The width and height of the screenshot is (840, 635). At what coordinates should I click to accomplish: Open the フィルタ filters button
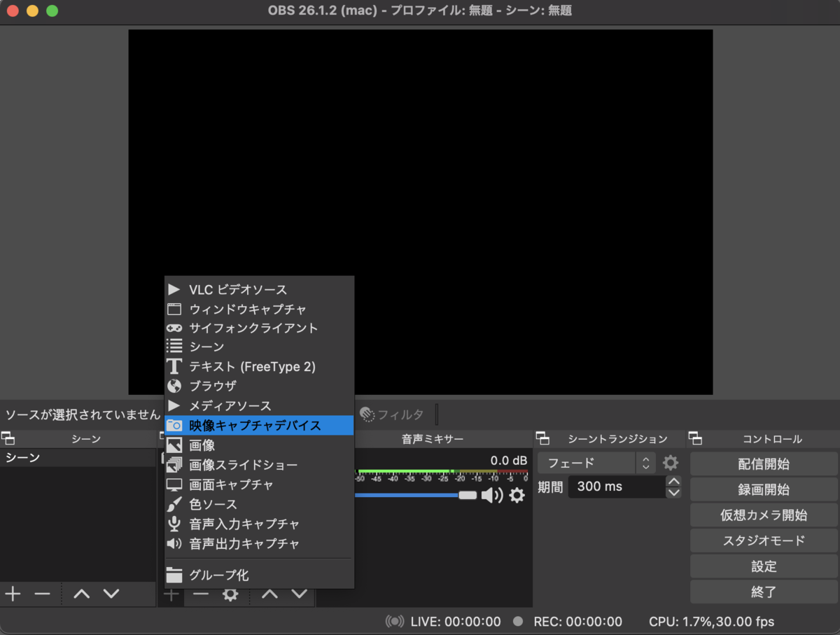pos(392,414)
